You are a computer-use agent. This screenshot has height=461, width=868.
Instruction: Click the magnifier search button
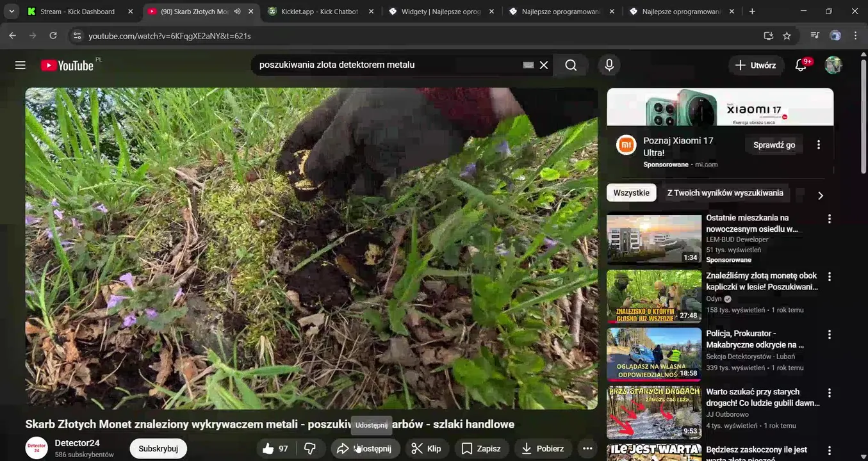(571, 65)
